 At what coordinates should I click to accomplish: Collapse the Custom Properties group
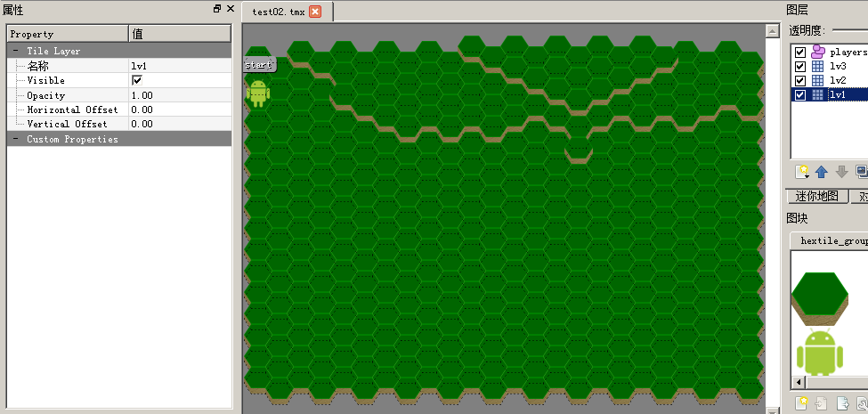click(15, 139)
